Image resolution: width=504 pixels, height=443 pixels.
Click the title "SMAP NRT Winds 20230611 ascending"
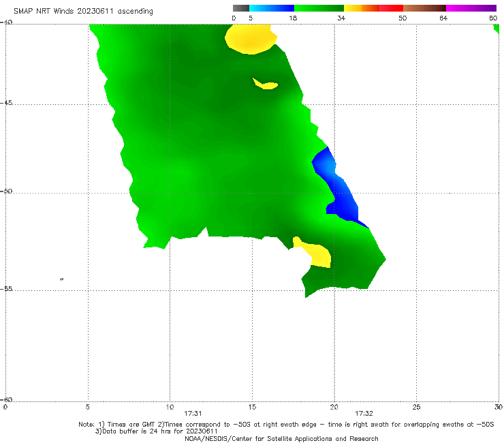(x=83, y=12)
